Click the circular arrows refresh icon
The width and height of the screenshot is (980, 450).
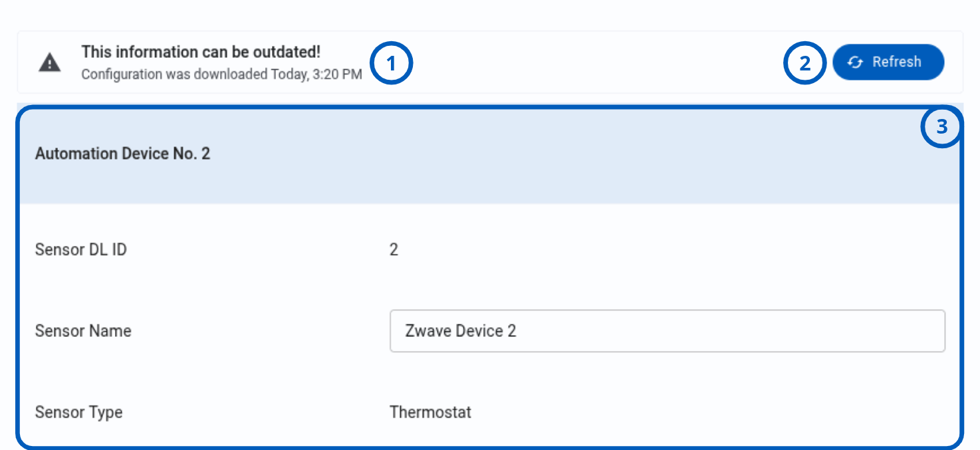tap(855, 62)
